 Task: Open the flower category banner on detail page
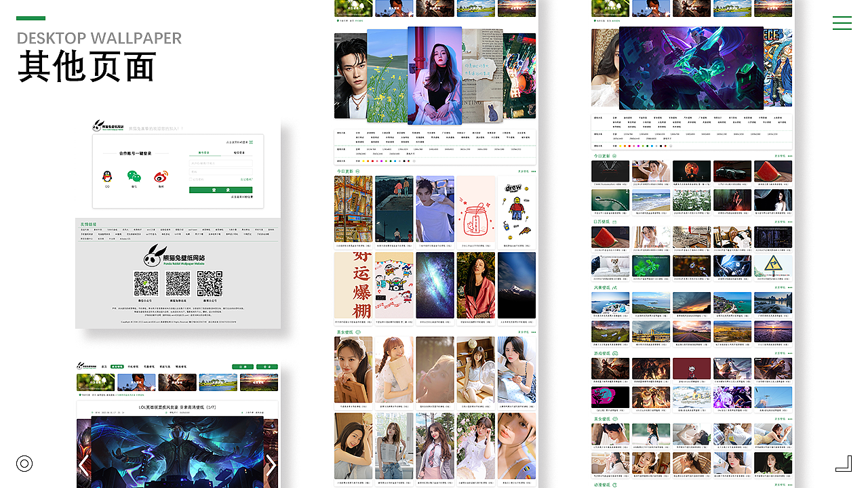point(96,382)
